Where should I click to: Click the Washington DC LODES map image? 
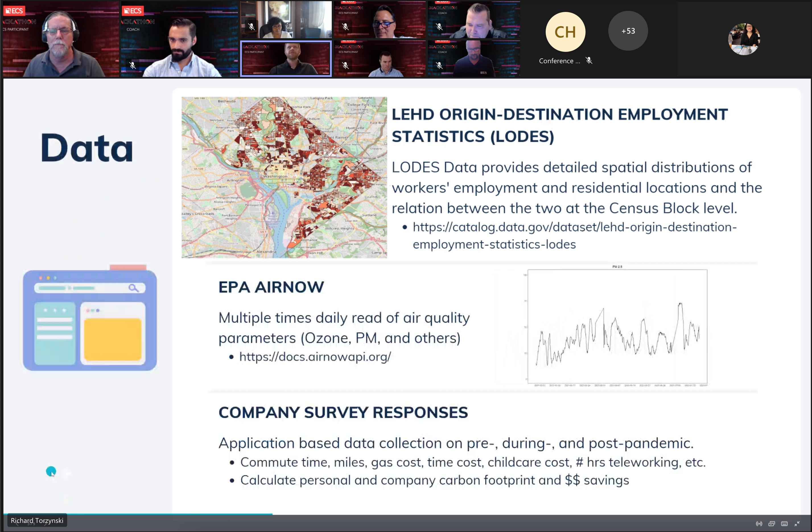point(284,177)
